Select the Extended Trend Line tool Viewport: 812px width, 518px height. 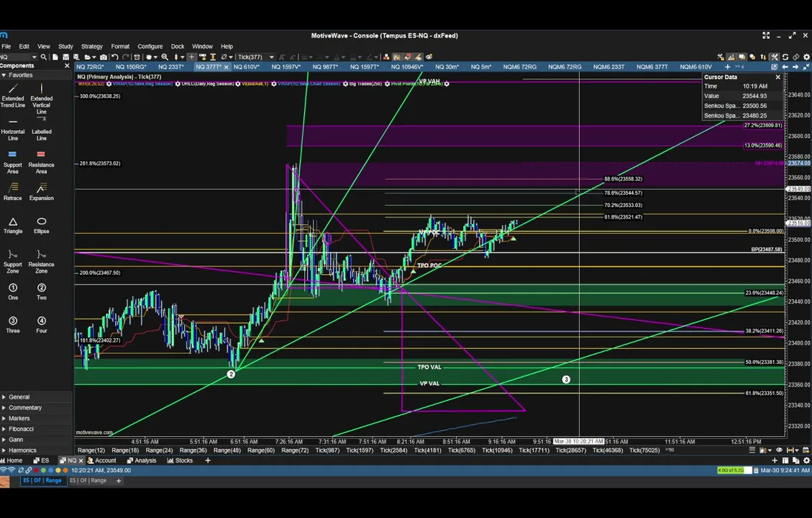[13, 95]
